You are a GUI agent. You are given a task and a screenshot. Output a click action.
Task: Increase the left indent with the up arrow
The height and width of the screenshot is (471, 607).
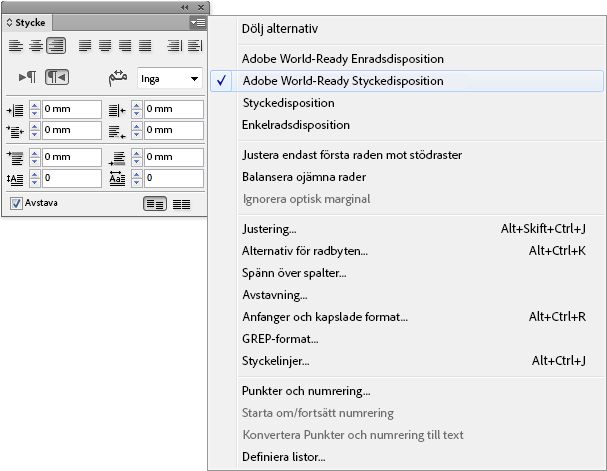(x=34, y=105)
